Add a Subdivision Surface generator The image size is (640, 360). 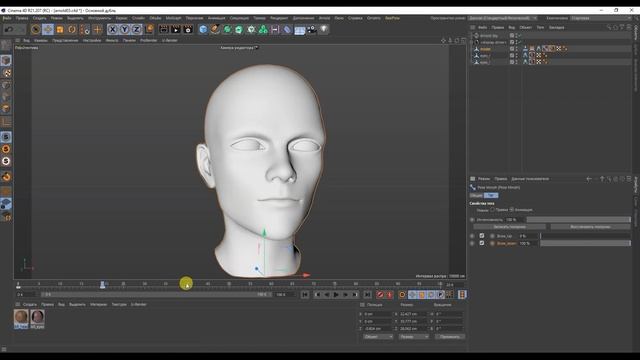(x=227, y=29)
